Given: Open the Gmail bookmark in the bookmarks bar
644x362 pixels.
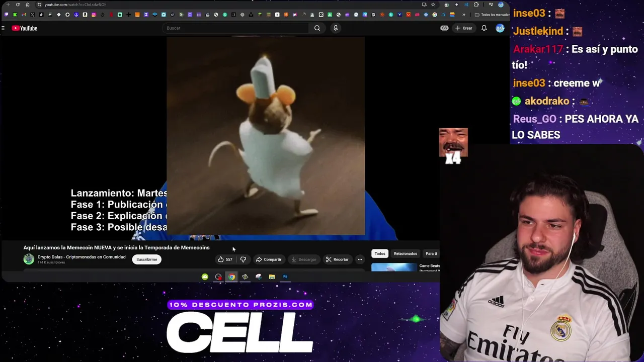Looking at the screenshot, I should [24, 15].
